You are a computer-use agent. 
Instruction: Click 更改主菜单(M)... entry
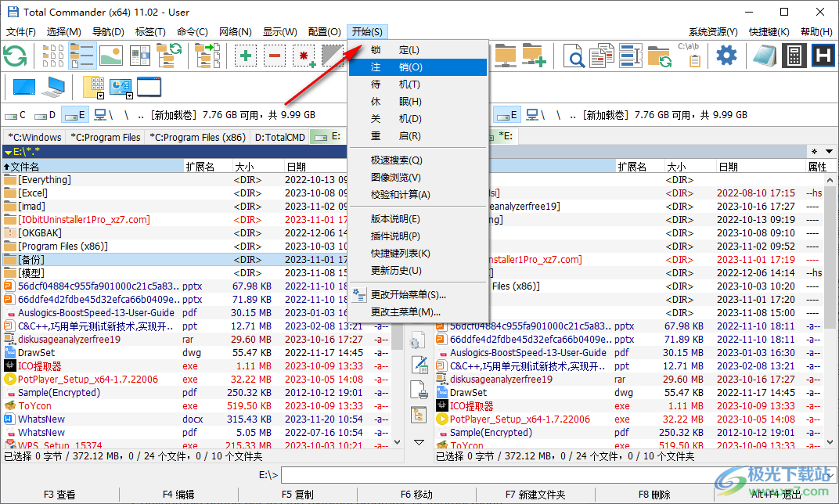(418, 311)
